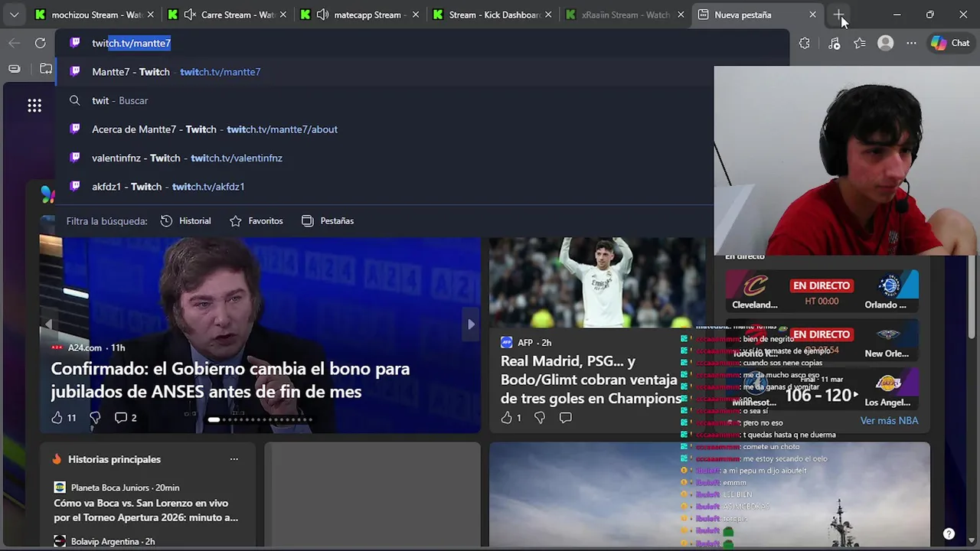Click the browser back arrow
This screenshot has width=980, height=551.
(14, 43)
